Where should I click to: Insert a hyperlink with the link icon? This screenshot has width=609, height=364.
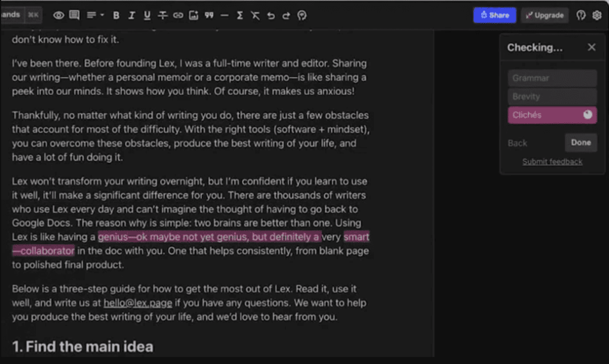click(x=178, y=15)
